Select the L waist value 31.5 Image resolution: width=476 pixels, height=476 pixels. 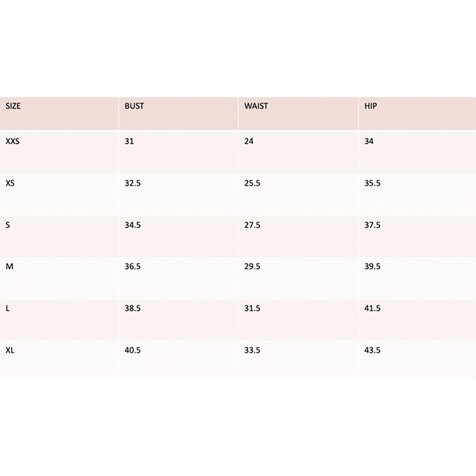coord(252,309)
